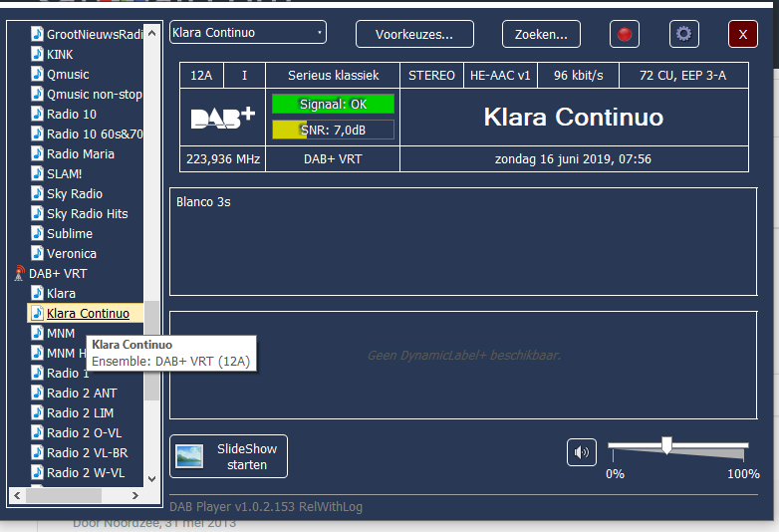
Task: Tune to Qmusic non-stop
Action: pyautogui.click(x=95, y=94)
